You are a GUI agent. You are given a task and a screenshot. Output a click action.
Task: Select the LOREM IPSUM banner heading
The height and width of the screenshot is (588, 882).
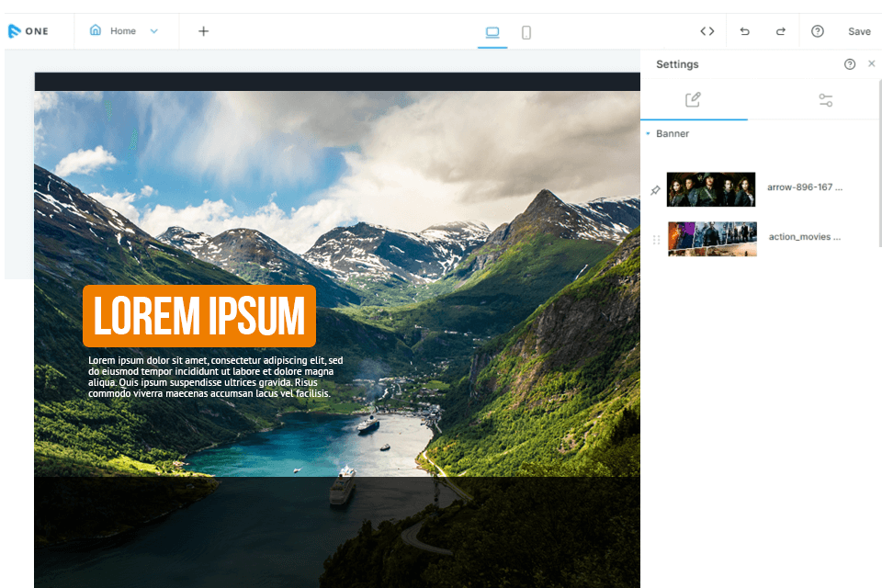tap(199, 316)
